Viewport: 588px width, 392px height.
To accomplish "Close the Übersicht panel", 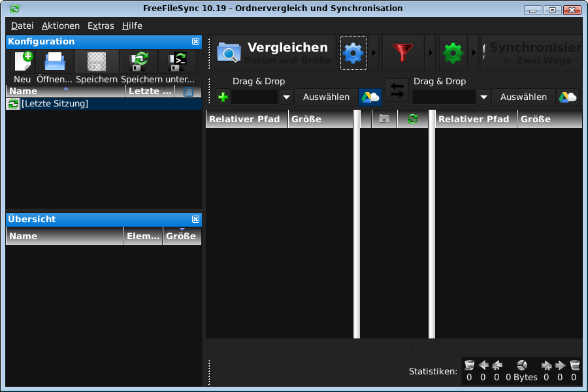I will (x=196, y=219).
